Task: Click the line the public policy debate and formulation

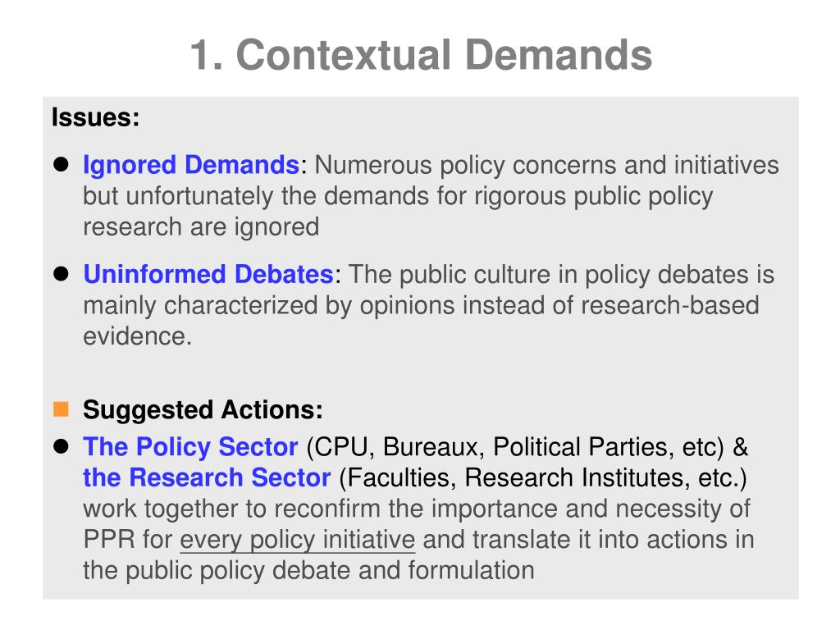Action: pyautogui.click(x=308, y=571)
